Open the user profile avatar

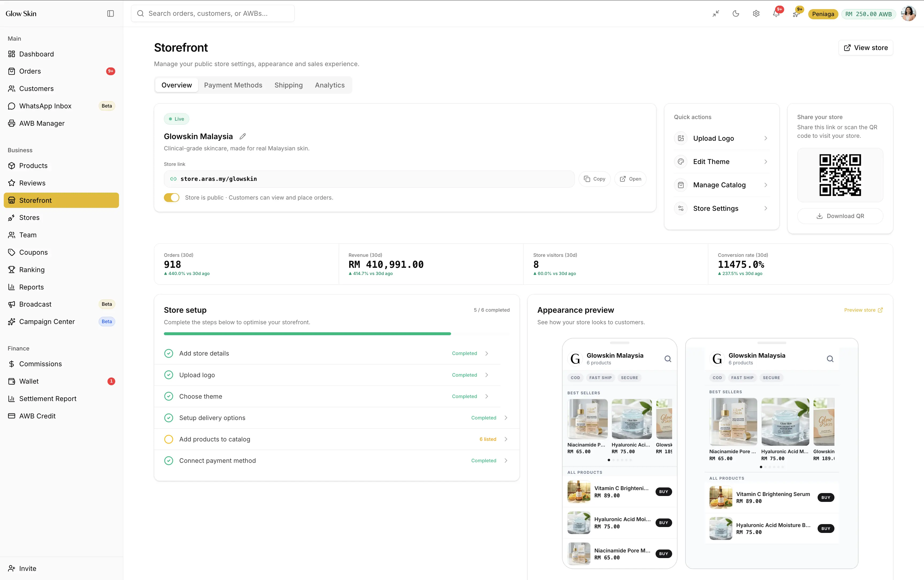click(908, 13)
